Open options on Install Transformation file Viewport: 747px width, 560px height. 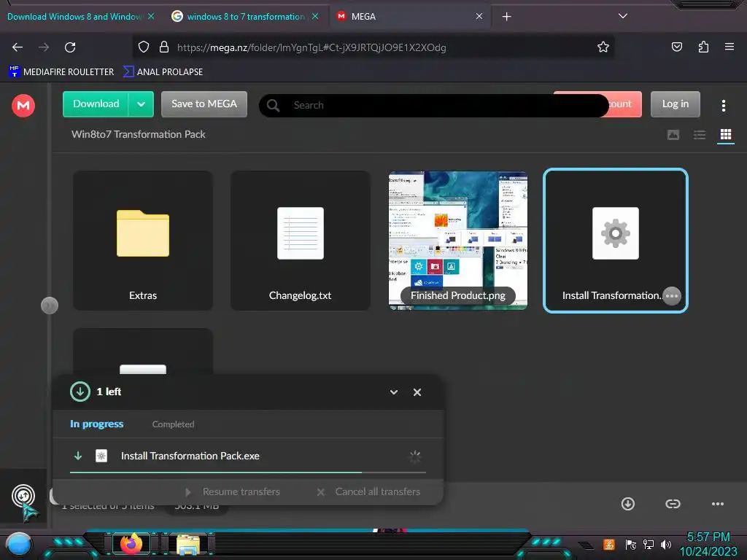coord(672,296)
